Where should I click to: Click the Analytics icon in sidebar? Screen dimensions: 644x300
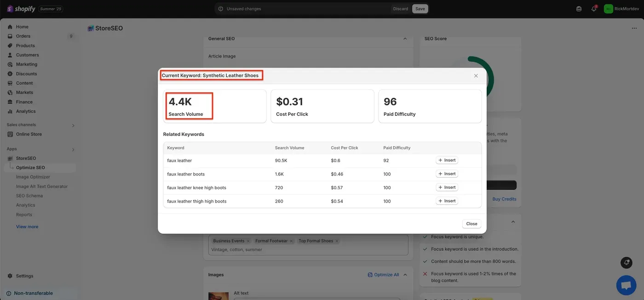(10, 111)
